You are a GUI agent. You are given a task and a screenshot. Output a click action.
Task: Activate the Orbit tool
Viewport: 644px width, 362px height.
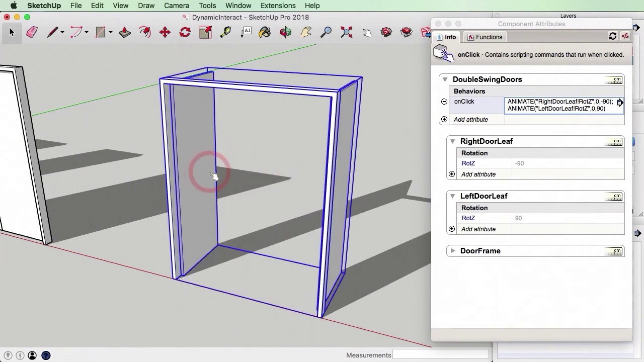286,32
